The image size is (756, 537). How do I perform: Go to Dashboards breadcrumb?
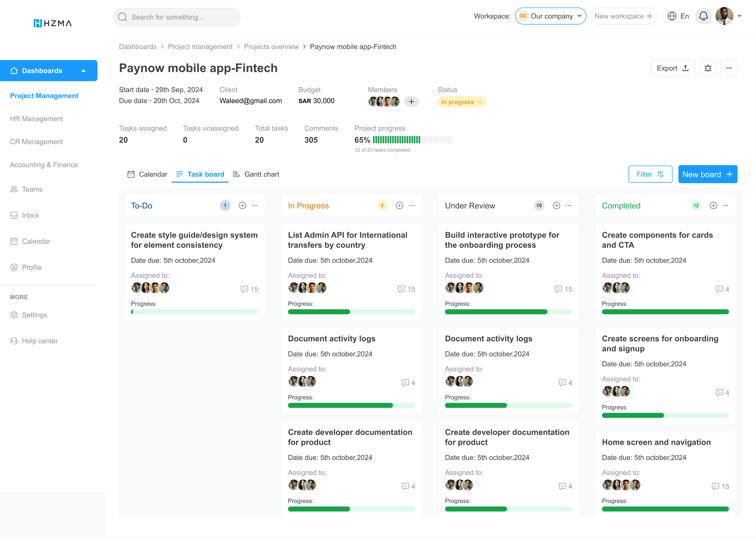coord(138,47)
